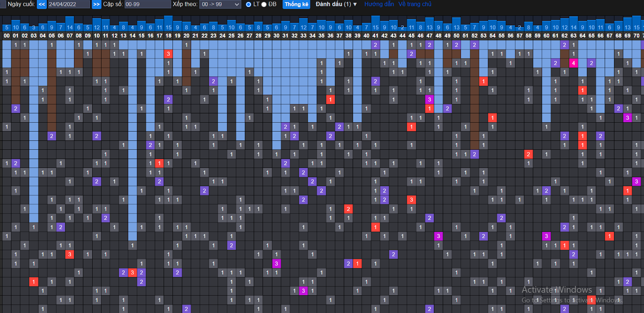This screenshot has height=313, width=644.
Task: Click the red 3 cell in column 07
Action: point(69,254)
